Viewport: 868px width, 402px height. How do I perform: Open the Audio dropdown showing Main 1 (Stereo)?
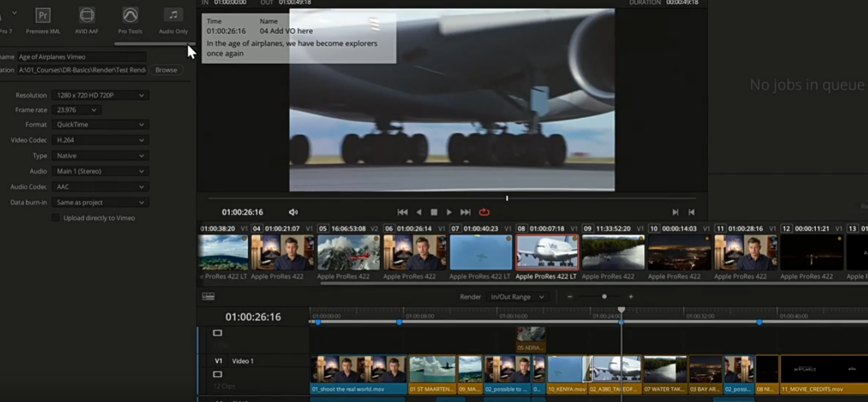pyautogui.click(x=100, y=171)
